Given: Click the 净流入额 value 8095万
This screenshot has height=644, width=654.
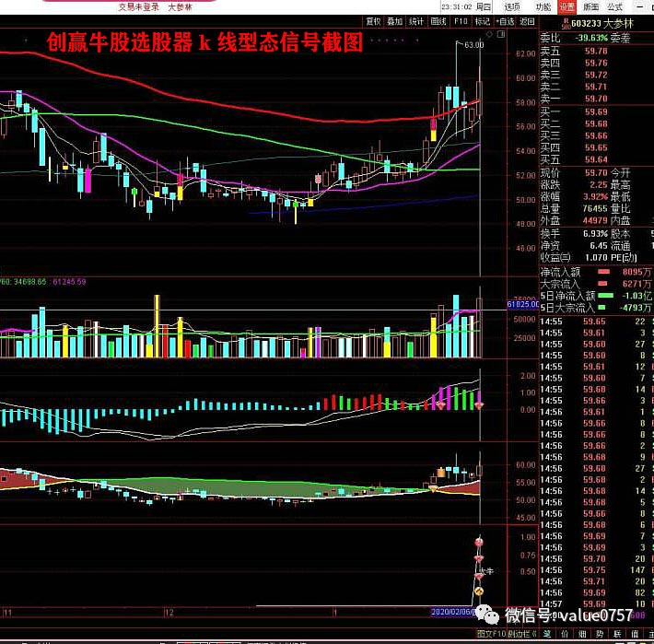Looking at the screenshot, I should tap(636, 272).
